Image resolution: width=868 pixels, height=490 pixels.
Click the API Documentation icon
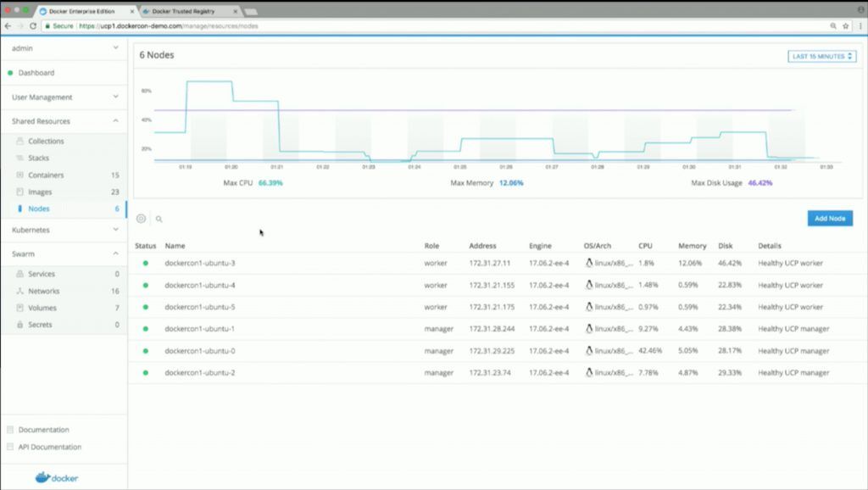point(10,447)
